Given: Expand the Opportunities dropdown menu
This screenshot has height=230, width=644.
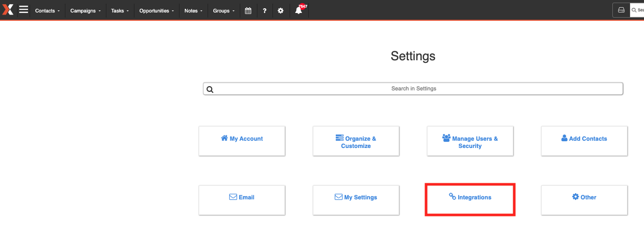Looking at the screenshot, I should [156, 10].
